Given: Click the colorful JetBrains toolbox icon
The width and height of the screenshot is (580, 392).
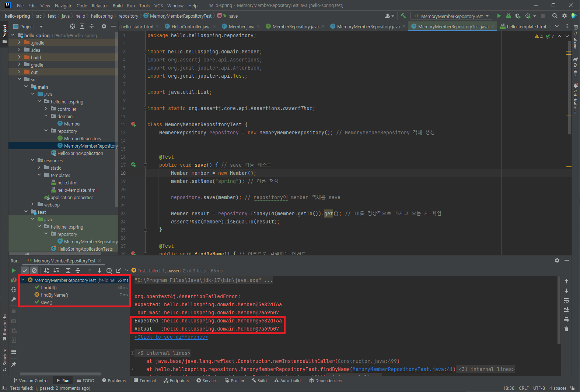Looking at the screenshot, I should coord(574,16).
